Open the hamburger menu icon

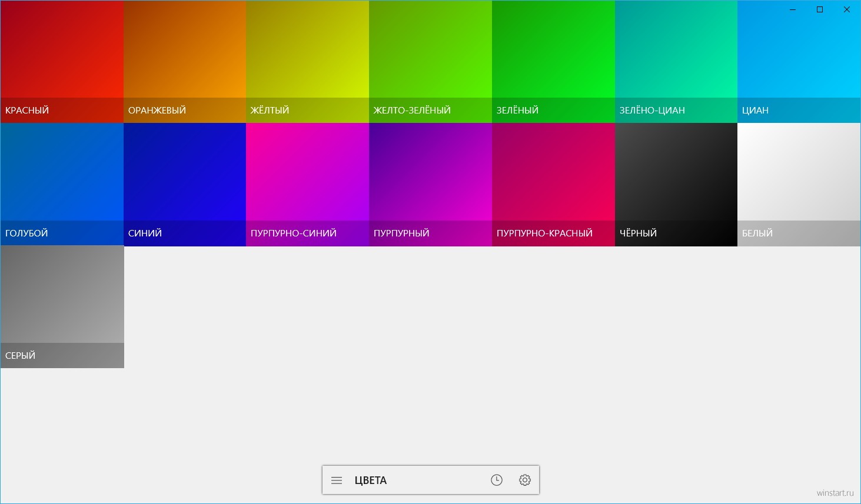(x=337, y=480)
